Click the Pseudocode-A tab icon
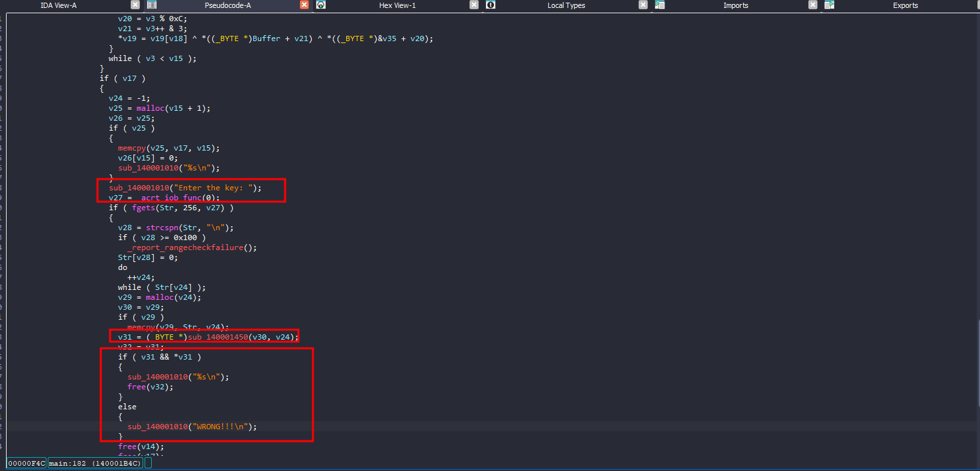 [x=152, y=5]
